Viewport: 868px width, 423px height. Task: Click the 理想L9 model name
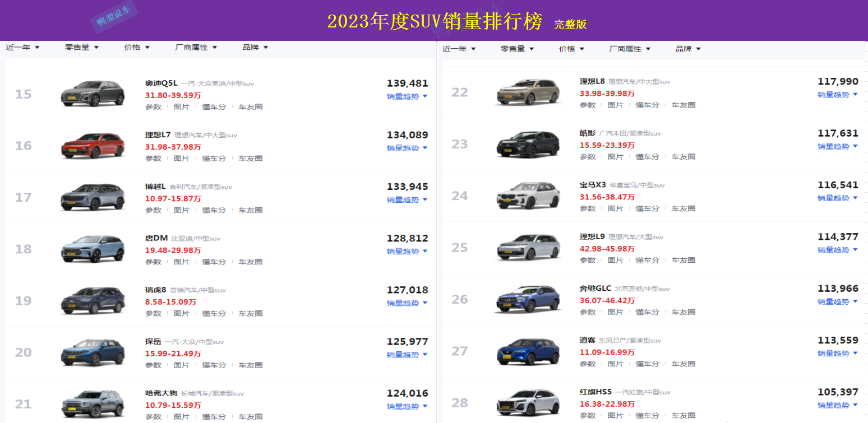tap(593, 237)
